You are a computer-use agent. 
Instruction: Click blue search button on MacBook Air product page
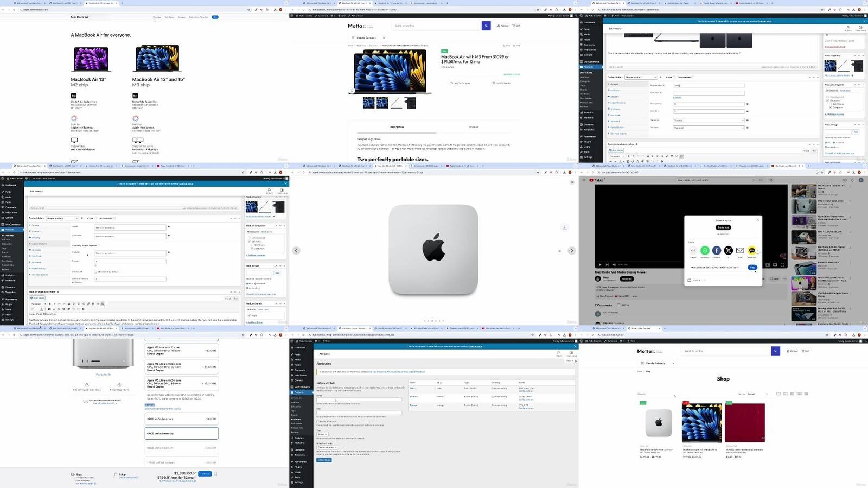pyautogui.click(x=486, y=26)
